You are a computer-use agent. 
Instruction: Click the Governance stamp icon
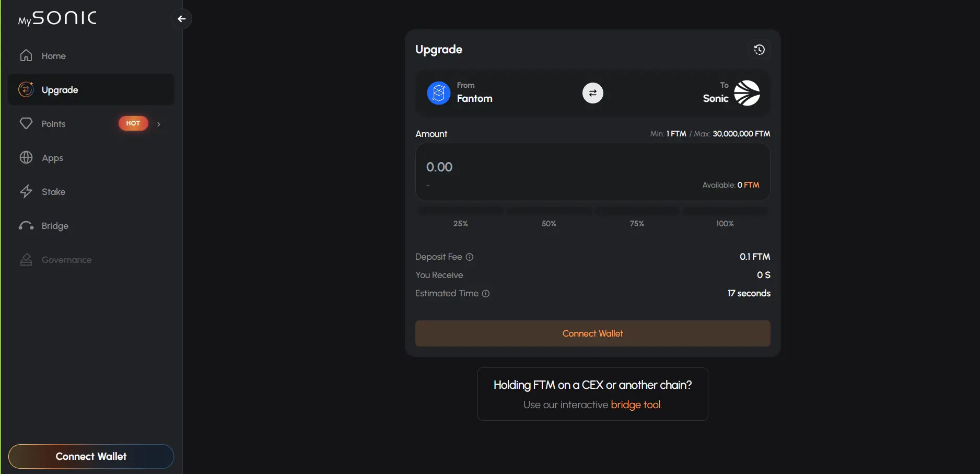click(26, 260)
